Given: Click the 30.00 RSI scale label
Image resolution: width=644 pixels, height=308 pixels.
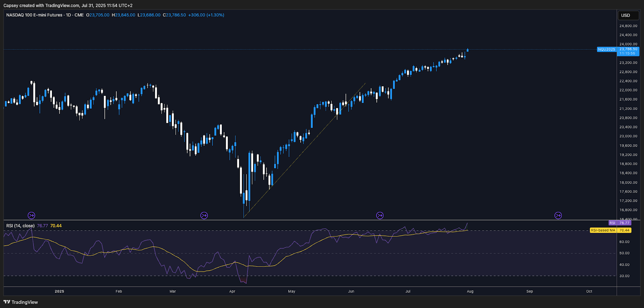Looking at the screenshot, I should [624, 276].
